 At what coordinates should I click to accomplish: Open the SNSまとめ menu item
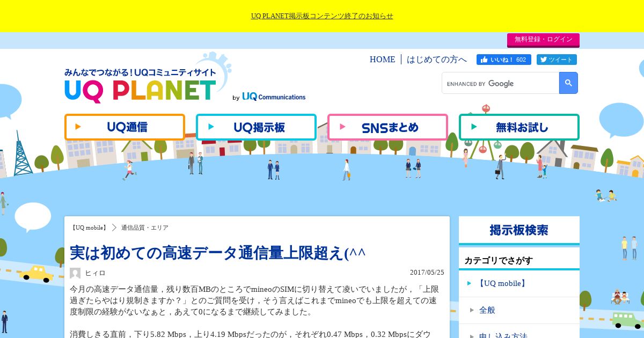[387, 127]
